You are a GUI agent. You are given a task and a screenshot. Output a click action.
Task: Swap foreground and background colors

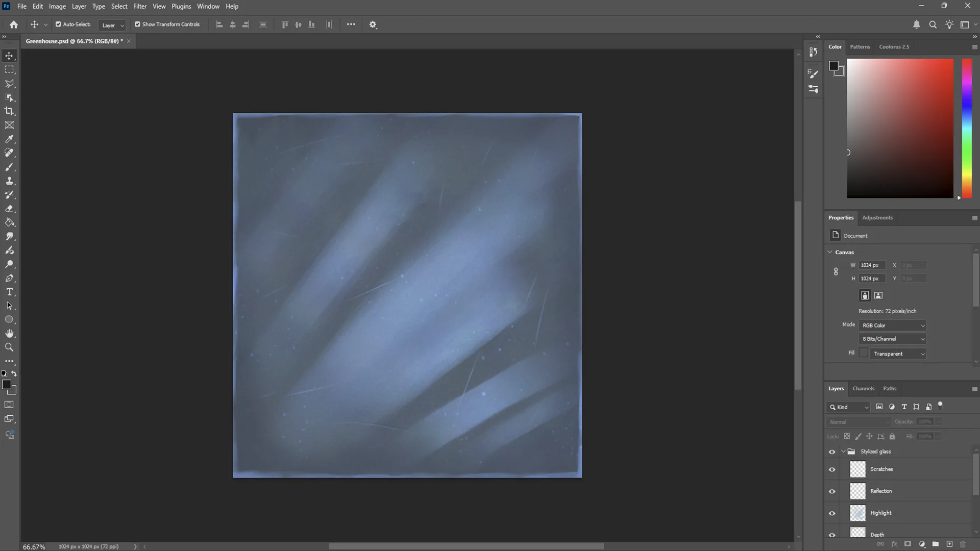(14, 373)
